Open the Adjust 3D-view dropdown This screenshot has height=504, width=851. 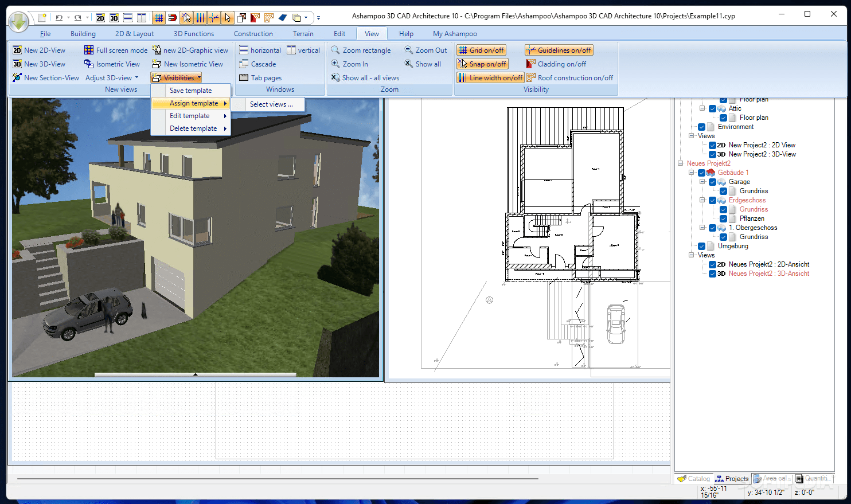pyautogui.click(x=112, y=78)
